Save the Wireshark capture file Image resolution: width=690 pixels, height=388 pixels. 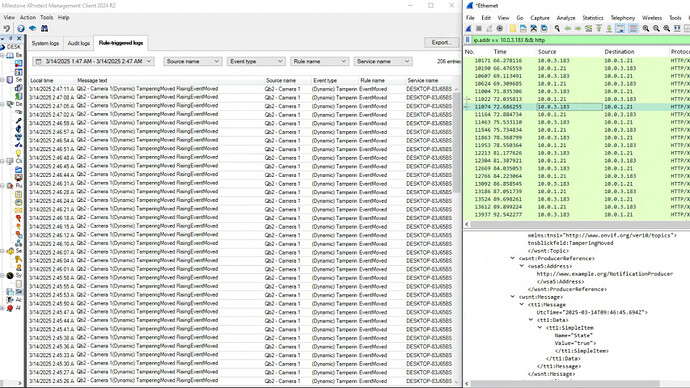523,29
